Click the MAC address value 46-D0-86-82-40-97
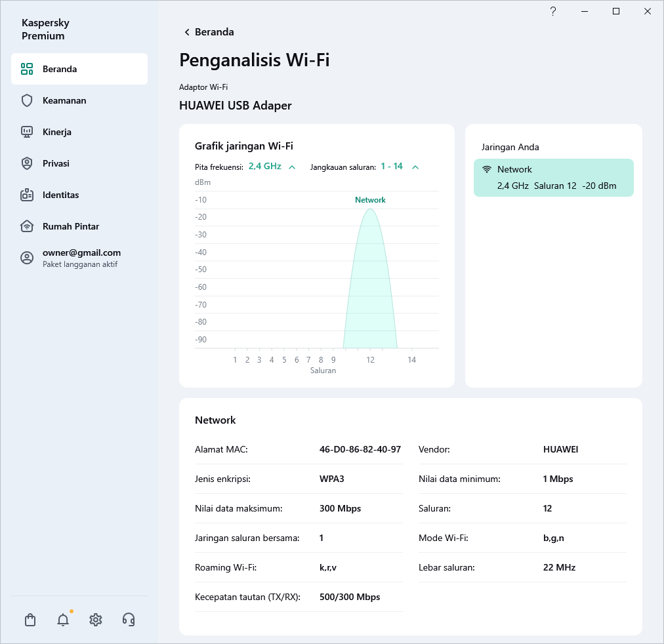 point(360,450)
